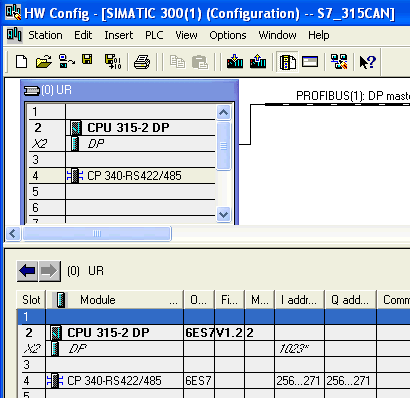The height and width of the screenshot is (398, 410).
Task: Save the configuration with the floppy disk icon
Action: (x=87, y=60)
